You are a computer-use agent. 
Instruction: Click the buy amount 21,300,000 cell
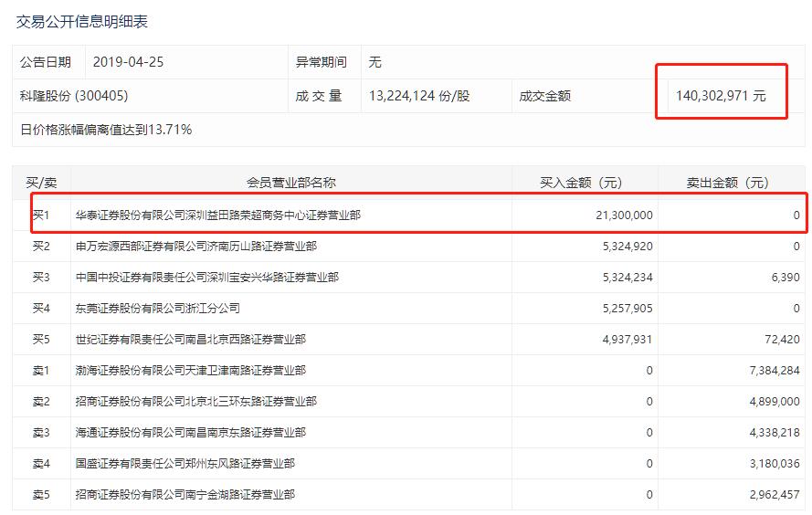tap(619, 215)
